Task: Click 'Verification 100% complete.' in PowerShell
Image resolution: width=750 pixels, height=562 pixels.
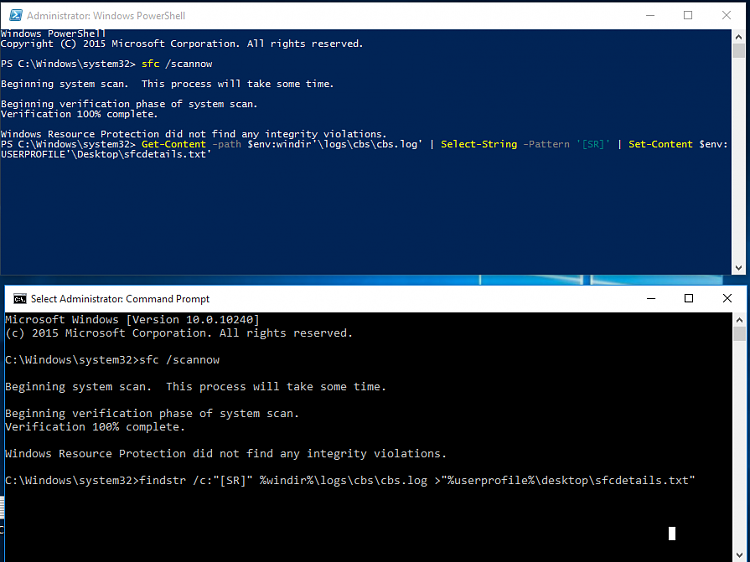Action: 79,114
